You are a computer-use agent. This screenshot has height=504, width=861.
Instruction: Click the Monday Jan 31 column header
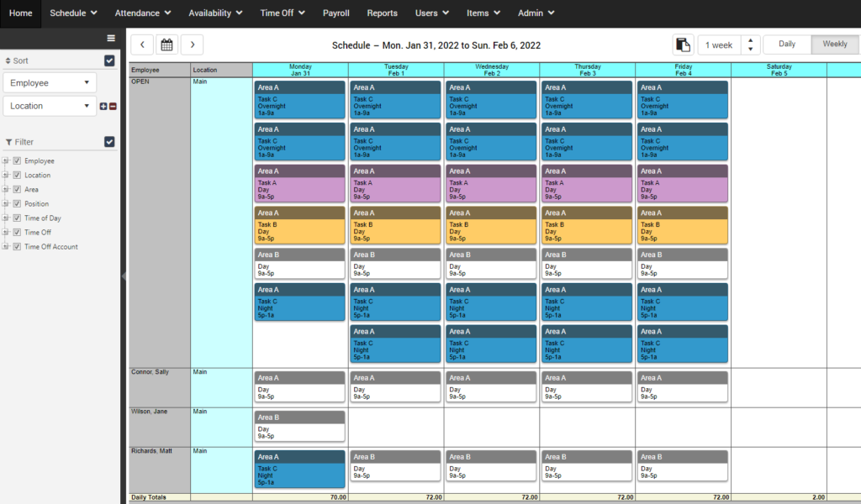300,70
